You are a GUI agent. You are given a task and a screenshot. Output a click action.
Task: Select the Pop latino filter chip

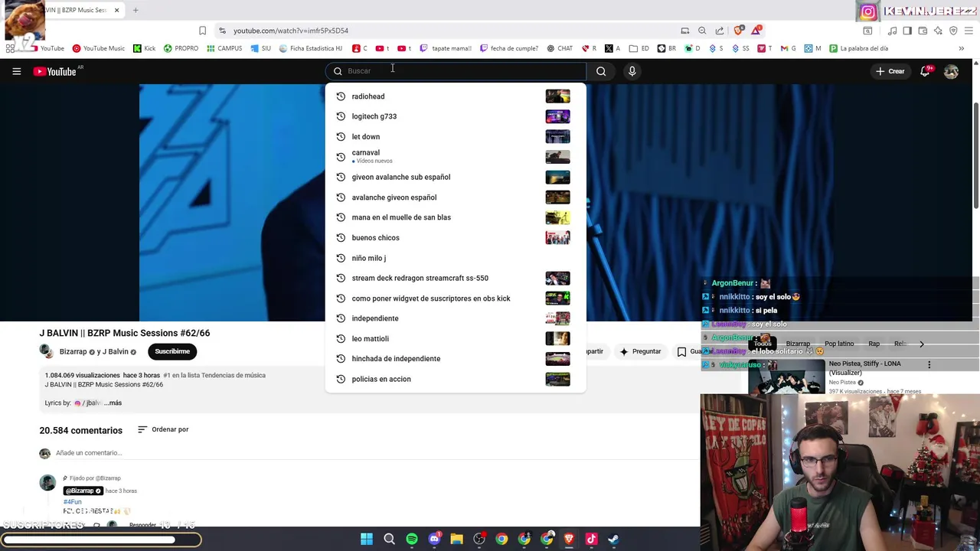tap(839, 344)
